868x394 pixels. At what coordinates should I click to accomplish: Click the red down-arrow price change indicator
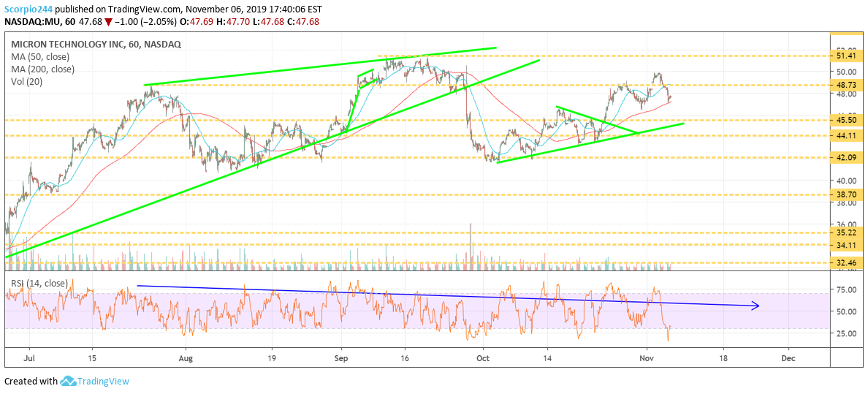pyautogui.click(x=108, y=22)
